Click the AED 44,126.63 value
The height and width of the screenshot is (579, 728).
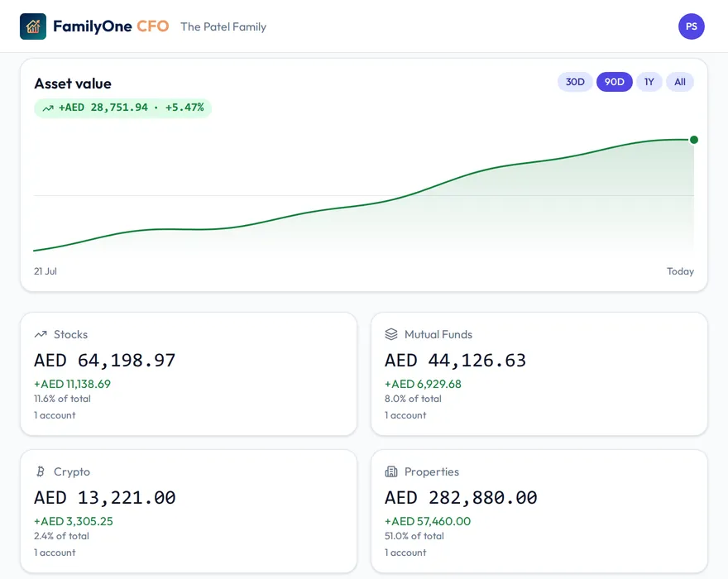[456, 361]
